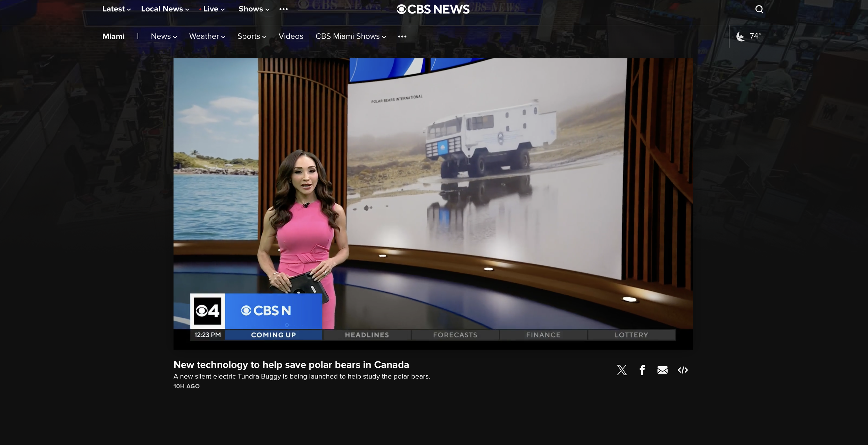Open the News menu in Miami nav
Viewport: 868px width, 445px height.
(164, 36)
